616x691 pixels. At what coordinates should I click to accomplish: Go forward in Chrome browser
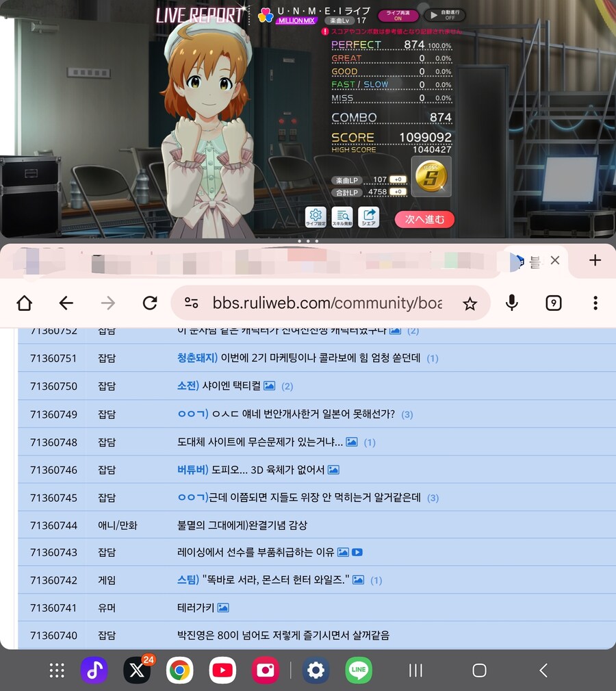pos(108,303)
